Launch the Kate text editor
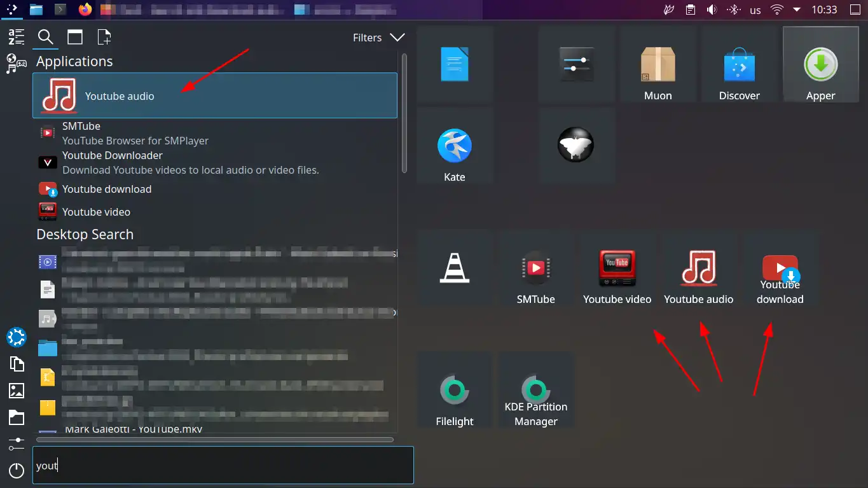 455,146
